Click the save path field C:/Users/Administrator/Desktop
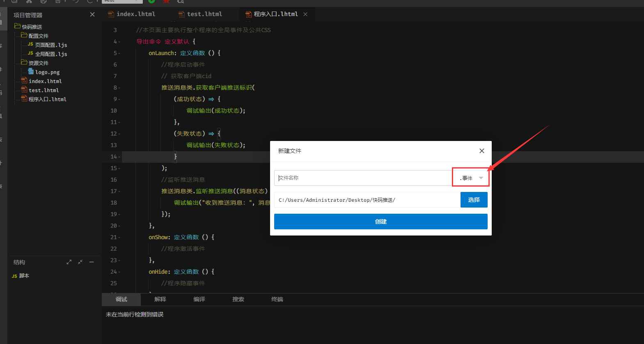This screenshot has height=344, width=644. pyautogui.click(x=367, y=200)
